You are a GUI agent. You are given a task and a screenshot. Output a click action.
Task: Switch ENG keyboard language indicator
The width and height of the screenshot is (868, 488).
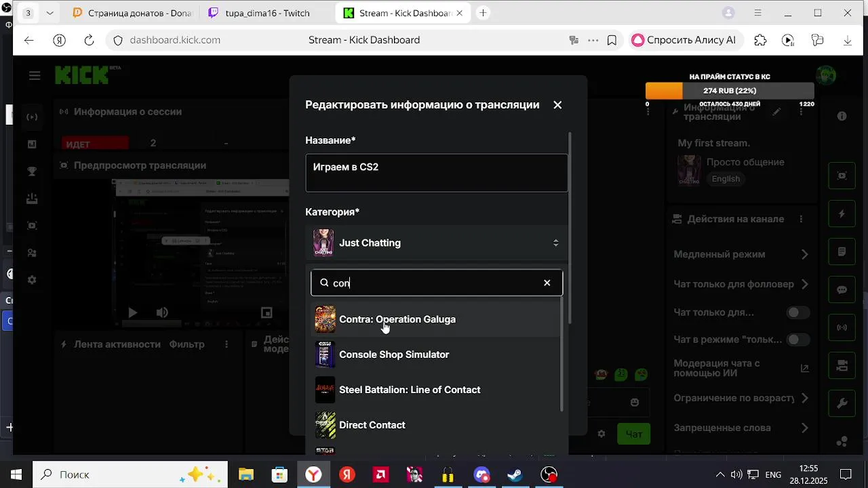773,474
